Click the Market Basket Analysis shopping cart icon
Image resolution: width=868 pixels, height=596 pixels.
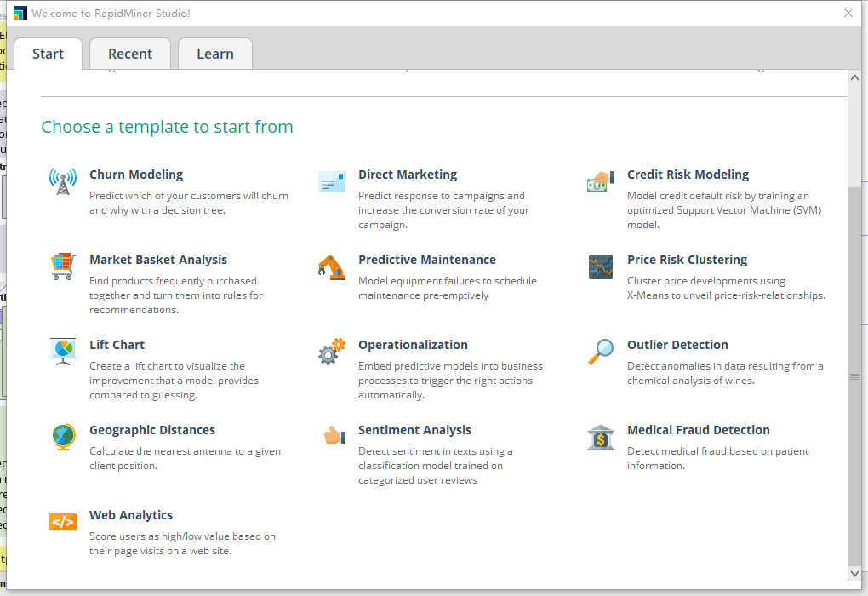63,266
